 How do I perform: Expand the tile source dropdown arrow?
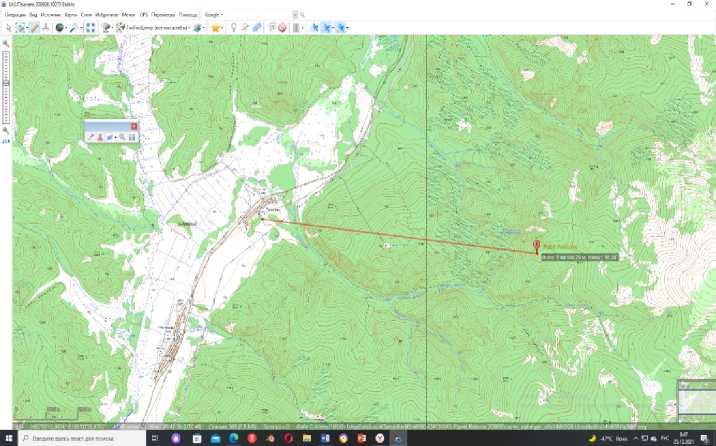[x=67, y=28]
